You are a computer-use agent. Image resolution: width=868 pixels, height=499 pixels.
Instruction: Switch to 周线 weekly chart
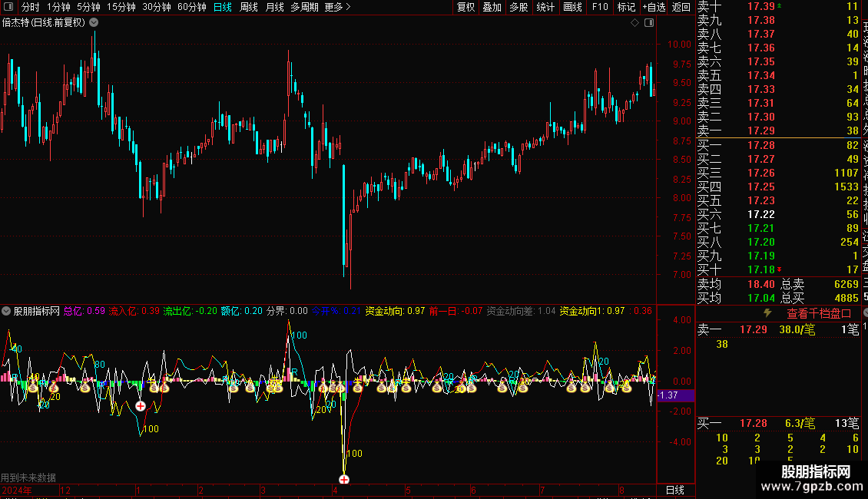[x=249, y=7]
